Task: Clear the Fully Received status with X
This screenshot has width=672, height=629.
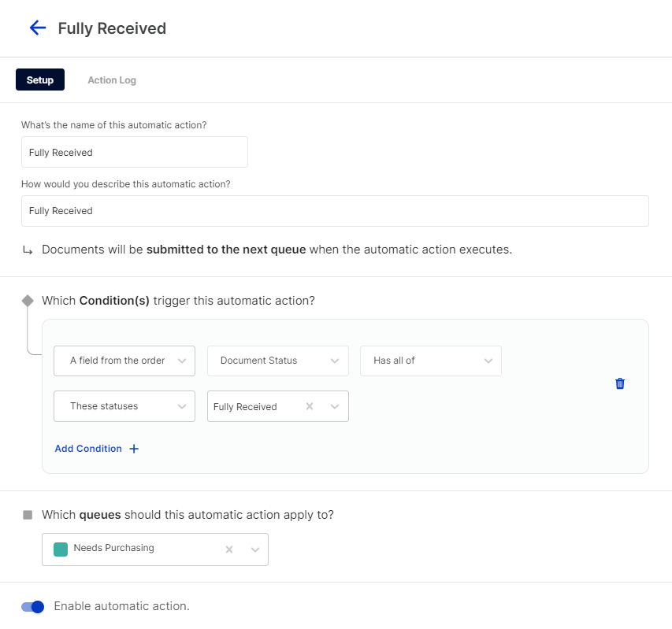Action: coord(310,406)
